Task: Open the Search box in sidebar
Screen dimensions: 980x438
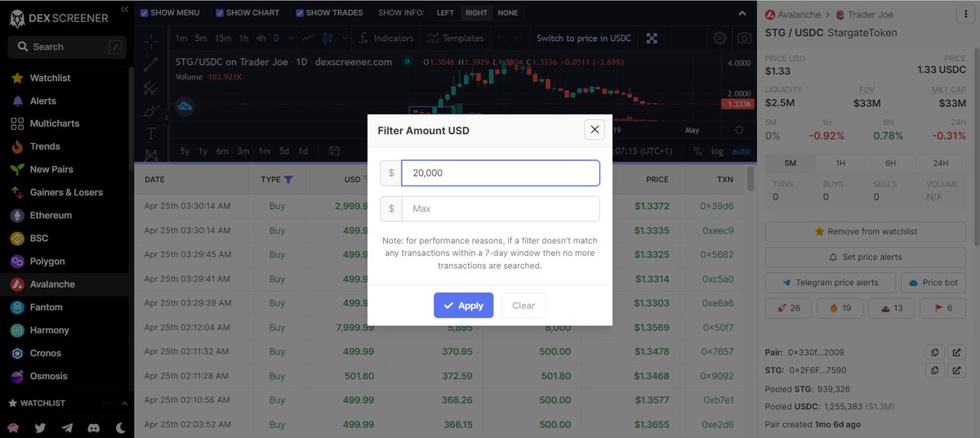Action: 66,47
